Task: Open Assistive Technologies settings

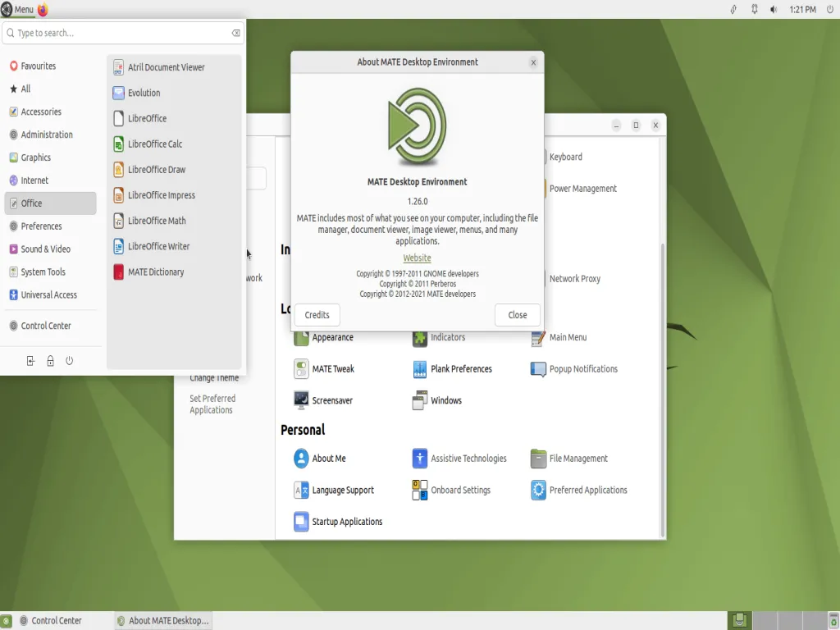Action: [x=459, y=458]
